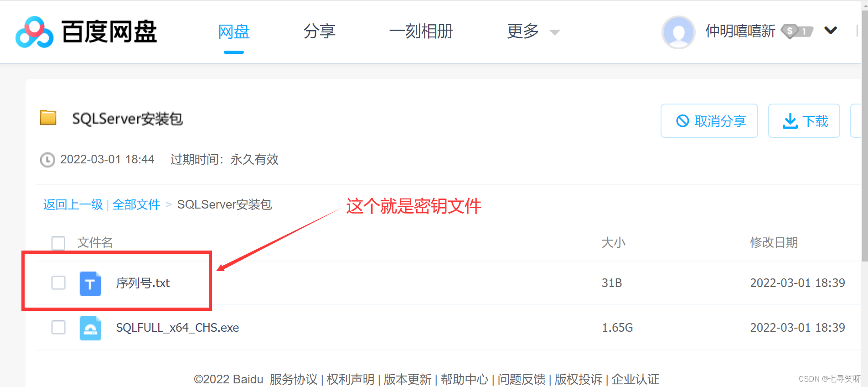The image size is (868, 387).
Task: Click the exe file icon of SQLFULL_x64_CHS.exe
Action: 90,328
